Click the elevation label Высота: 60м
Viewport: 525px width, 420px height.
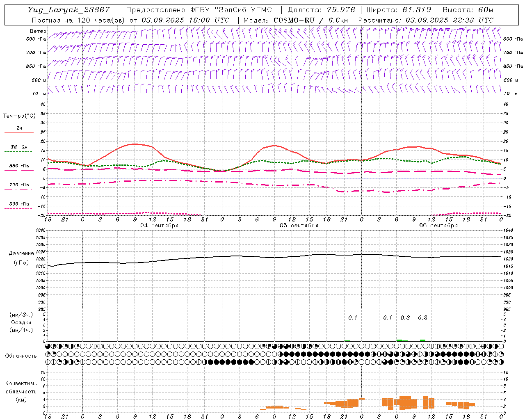pos(468,10)
